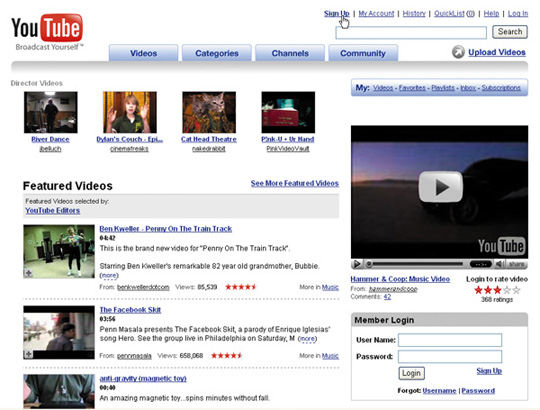Click the Upload Videos arrow icon
The height and width of the screenshot is (410, 540).
(458, 52)
